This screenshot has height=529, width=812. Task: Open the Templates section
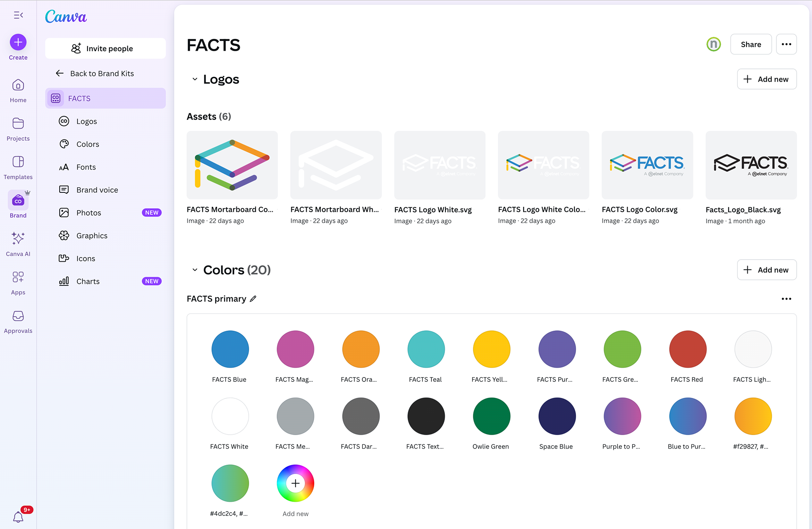tap(18, 167)
